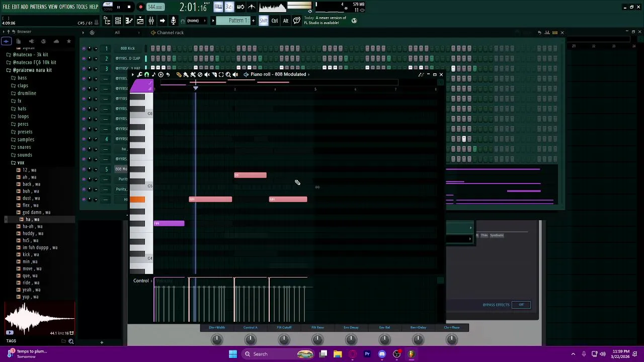Select the Mute tool in piano roll
This screenshot has width=644, height=362.
[207, 74]
